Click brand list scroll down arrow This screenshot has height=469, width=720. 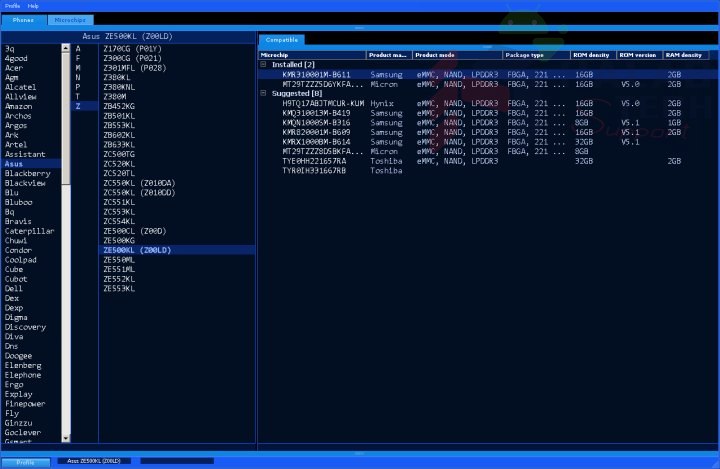66,438
